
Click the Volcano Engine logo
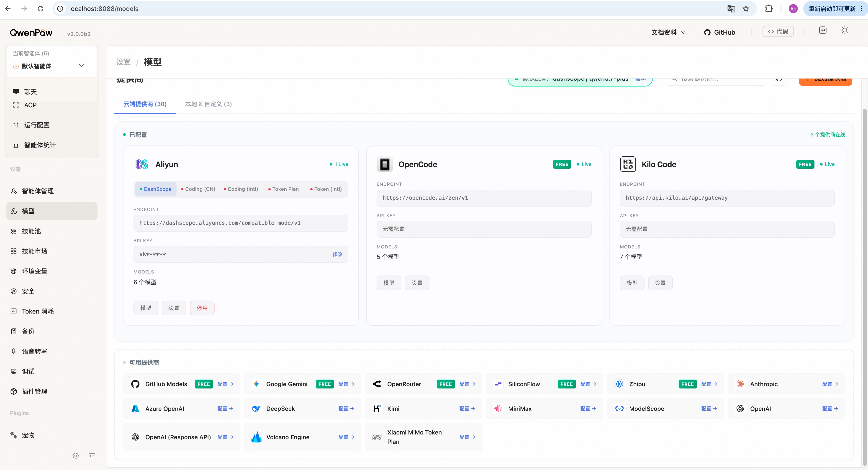257,437
